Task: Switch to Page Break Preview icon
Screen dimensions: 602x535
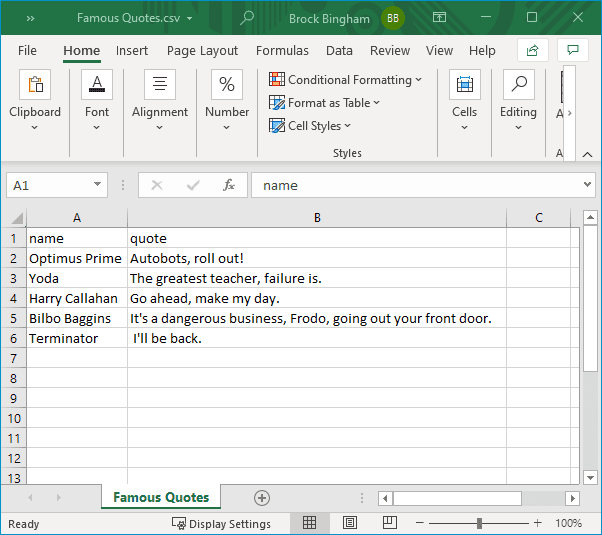Action: coord(390,523)
